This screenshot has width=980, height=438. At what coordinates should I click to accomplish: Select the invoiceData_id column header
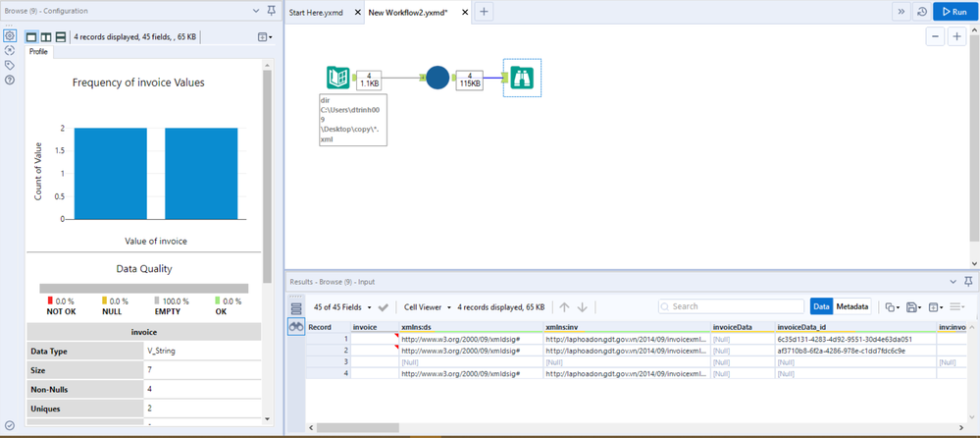[855, 327]
